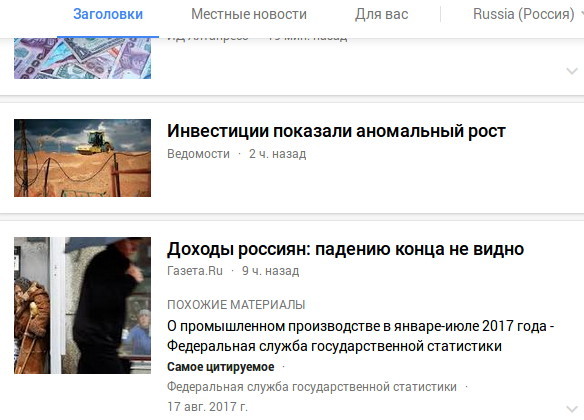Open headline Доходы россиян: падению конца не видно
584x420 pixels.
tap(345, 249)
